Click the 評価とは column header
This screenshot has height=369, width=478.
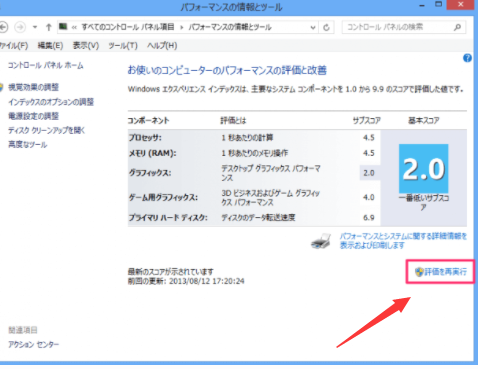coord(233,120)
